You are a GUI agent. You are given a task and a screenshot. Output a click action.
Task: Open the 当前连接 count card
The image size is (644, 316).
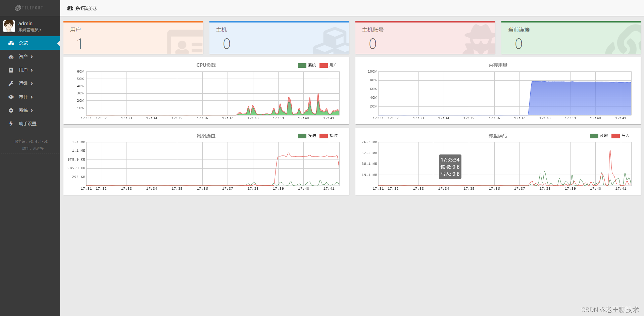(x=571, y=37)
